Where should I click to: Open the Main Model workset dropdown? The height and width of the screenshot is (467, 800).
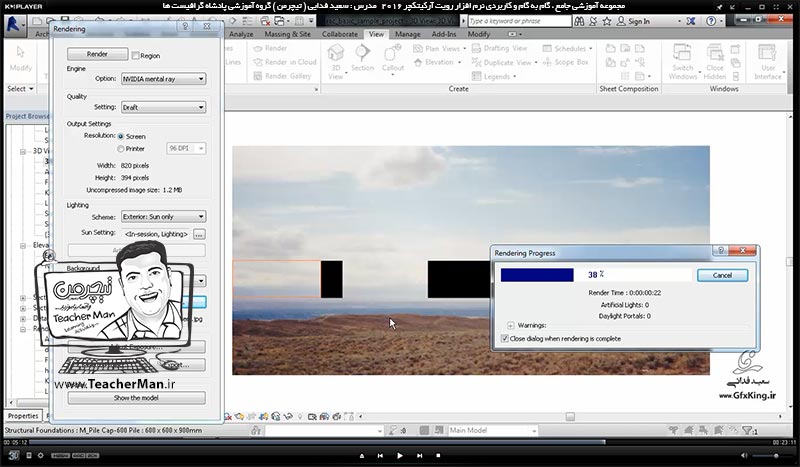492,431
